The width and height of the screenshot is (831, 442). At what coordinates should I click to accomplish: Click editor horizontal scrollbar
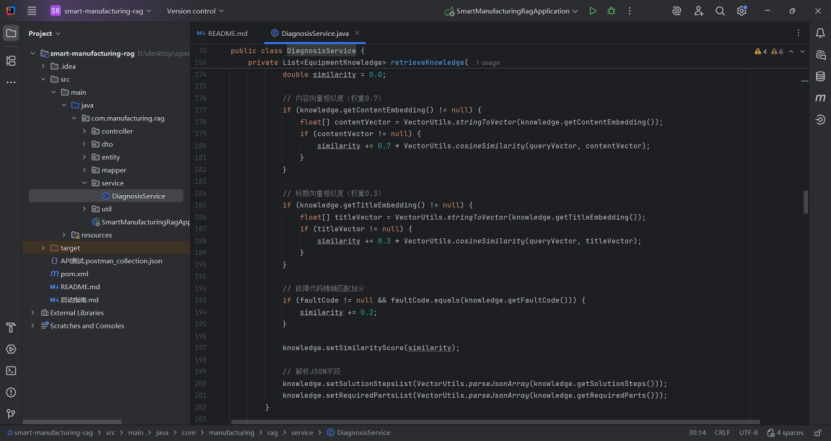tap(496, 422)
